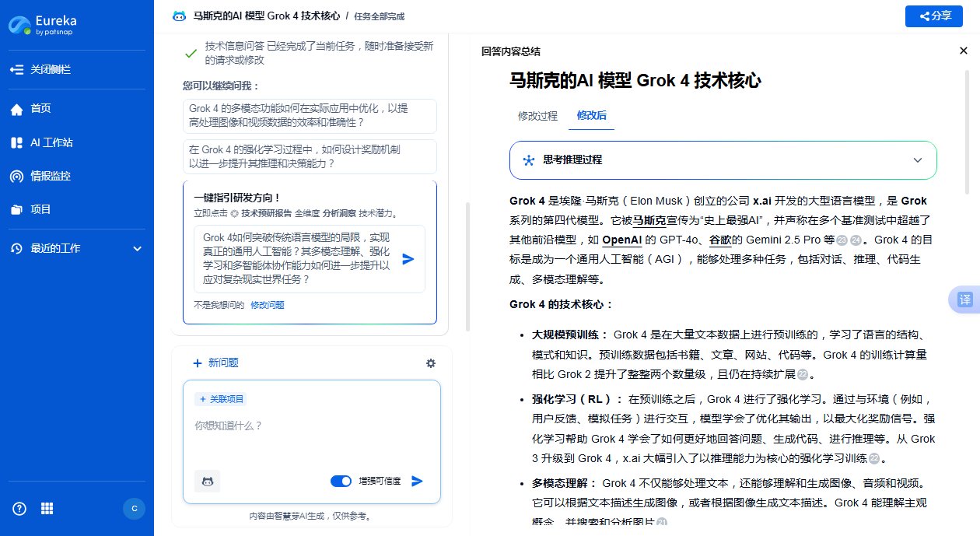Click the 任务全部完成 breadcrumb text
Image resolution: width=980 pixels, height=536 pixels.
tap(379, 16)
